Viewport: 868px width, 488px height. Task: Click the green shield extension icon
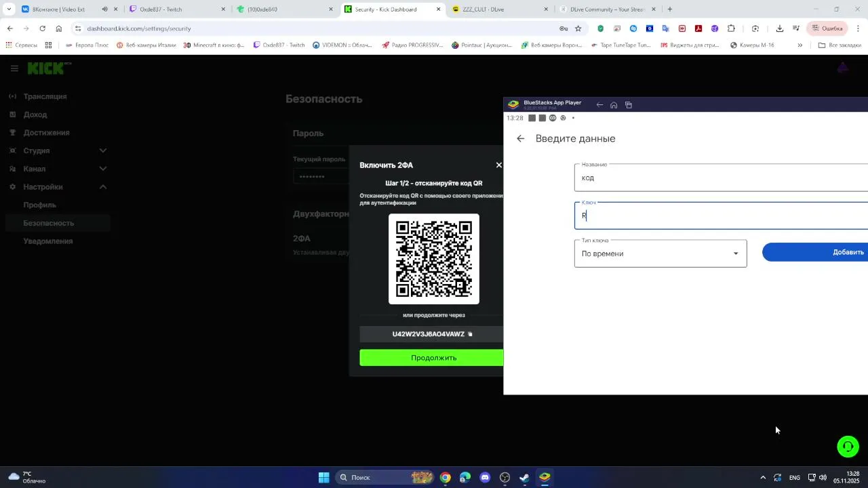(600, 28)
